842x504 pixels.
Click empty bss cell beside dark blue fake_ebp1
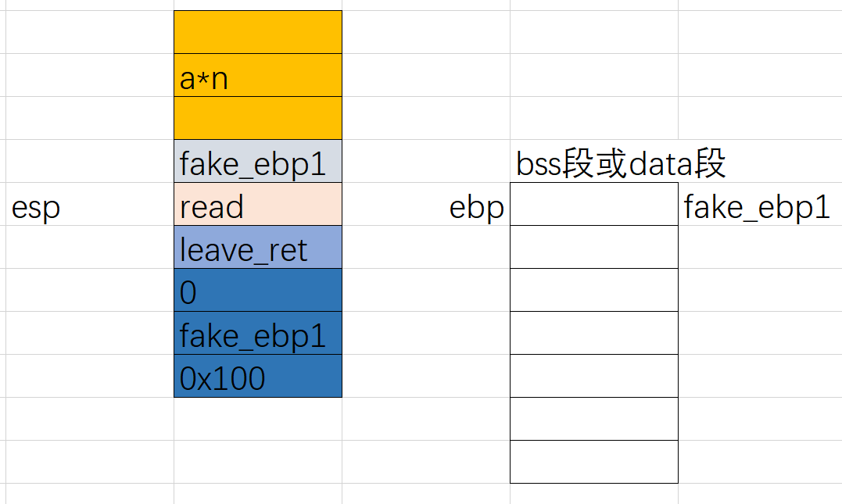tap(593, 334)
